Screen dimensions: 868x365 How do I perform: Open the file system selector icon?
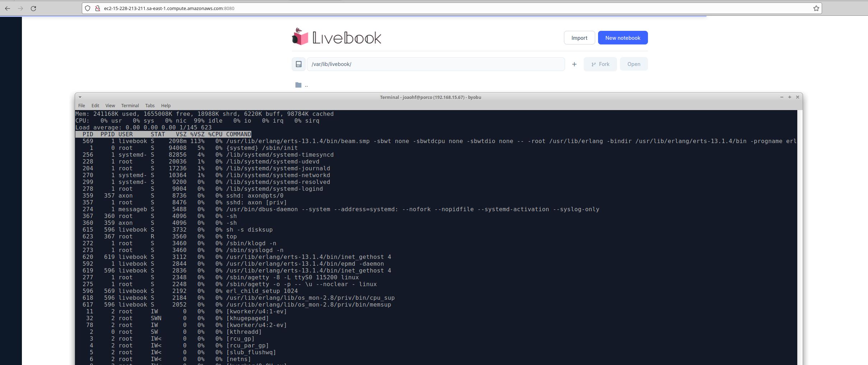(298, 64)
